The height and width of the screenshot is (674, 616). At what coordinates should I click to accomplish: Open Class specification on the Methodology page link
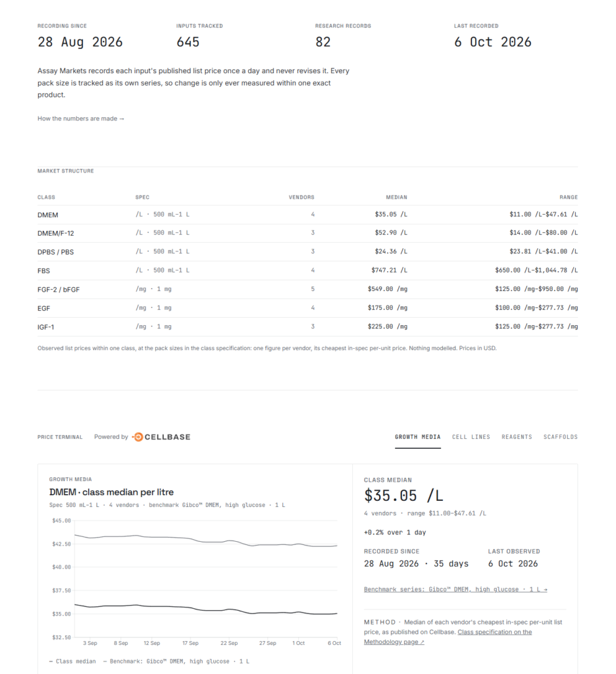click(448, 637)
